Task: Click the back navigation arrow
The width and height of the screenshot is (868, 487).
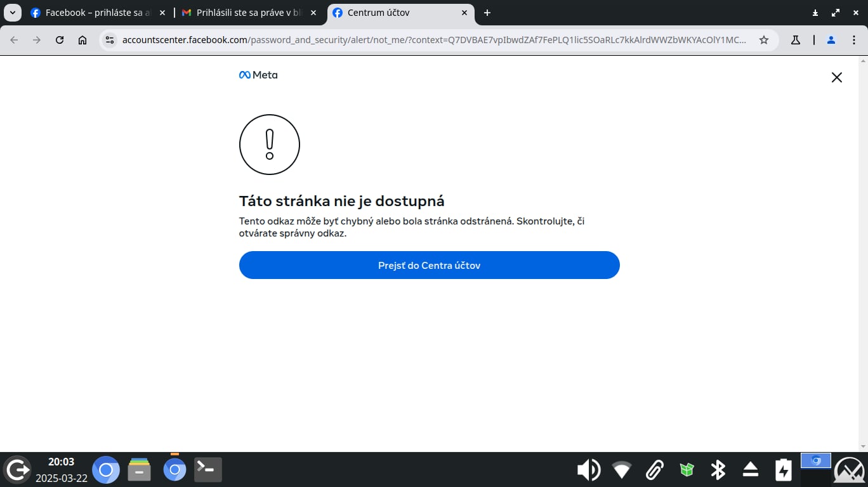Action: [x=13, y=39]
